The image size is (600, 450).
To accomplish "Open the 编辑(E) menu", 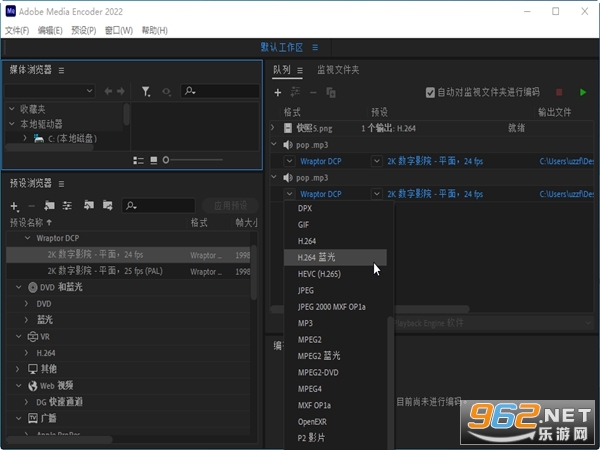I will (50, 31).
